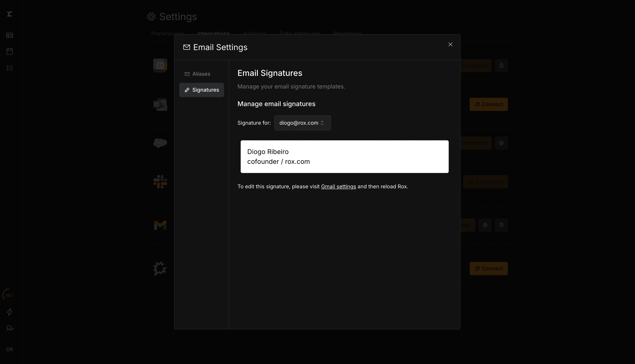
Task: Click the Rox logo icon in sidebar
Action: coord(9,14)
